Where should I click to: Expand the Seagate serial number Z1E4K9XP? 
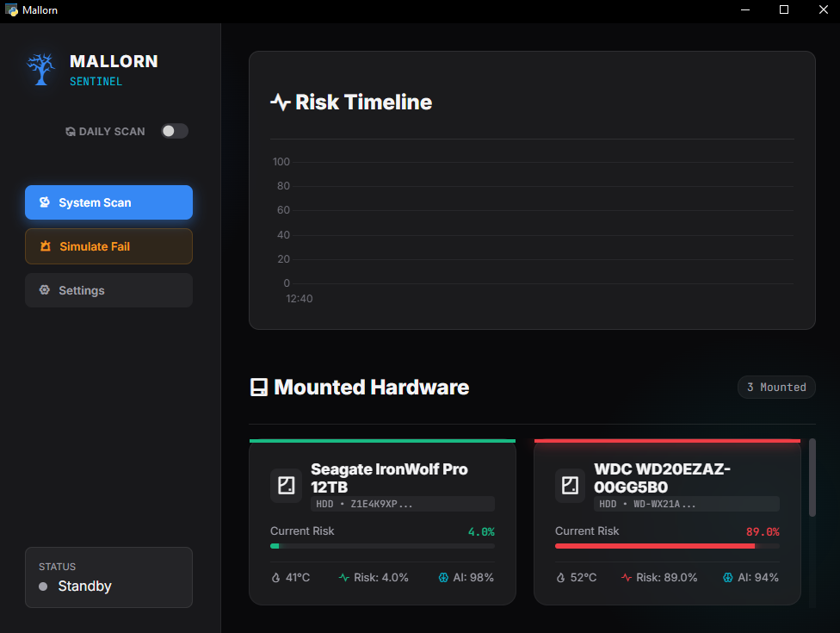tap(402, 504)
